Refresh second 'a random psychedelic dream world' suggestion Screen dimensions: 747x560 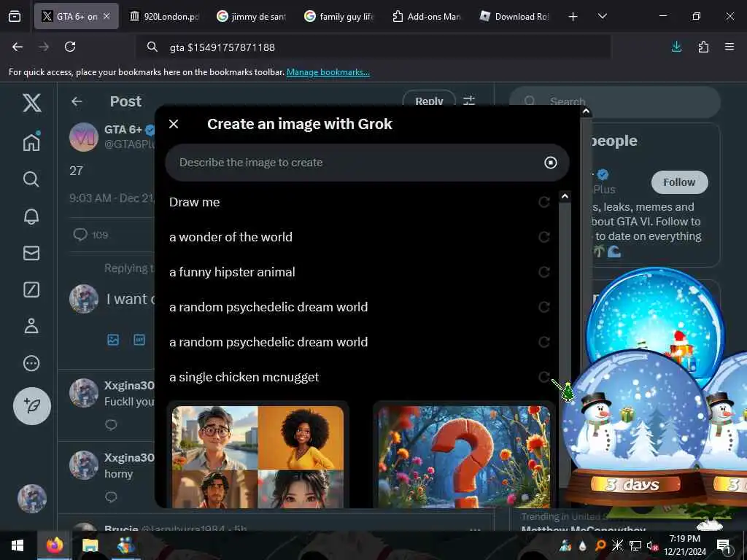coord(544,342)
